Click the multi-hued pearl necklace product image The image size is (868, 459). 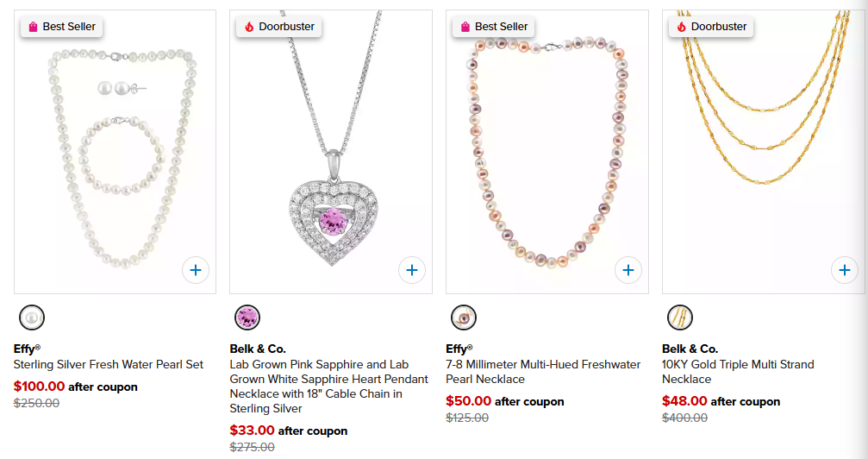pyautogui.click(x=546, y=155)
